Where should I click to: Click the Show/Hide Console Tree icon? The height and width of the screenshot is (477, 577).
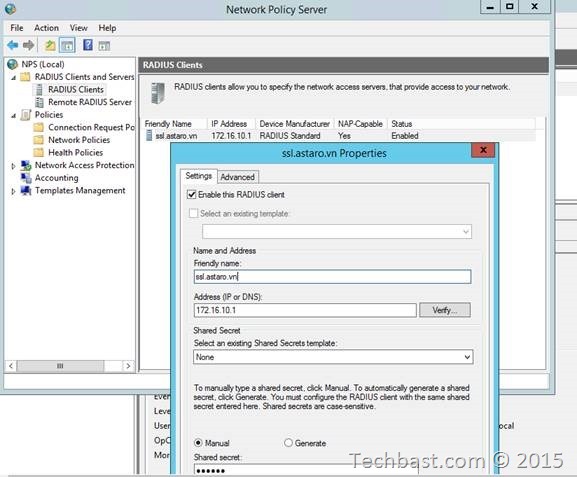[x=67, y=46]
